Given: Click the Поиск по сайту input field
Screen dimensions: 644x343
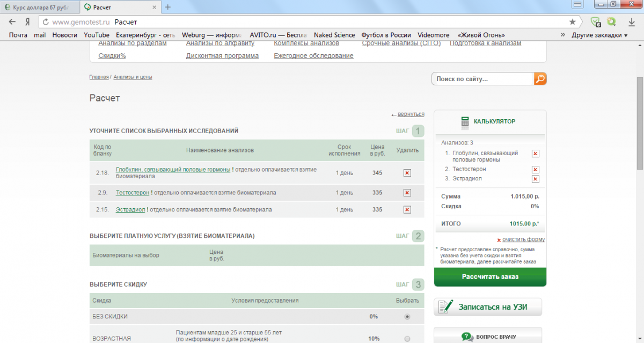Looking at the screenshot, I should click(x=482, y=79).
